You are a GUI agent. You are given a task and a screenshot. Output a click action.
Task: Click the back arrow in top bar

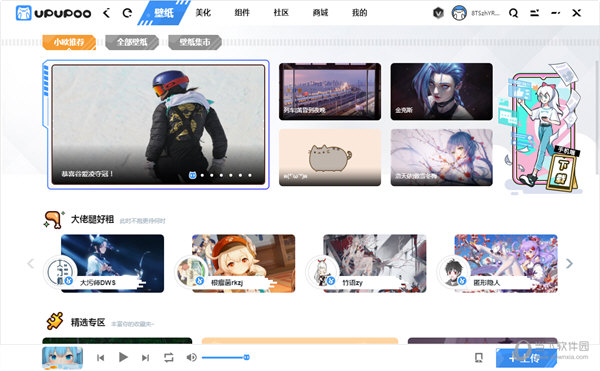pos(107,13)
